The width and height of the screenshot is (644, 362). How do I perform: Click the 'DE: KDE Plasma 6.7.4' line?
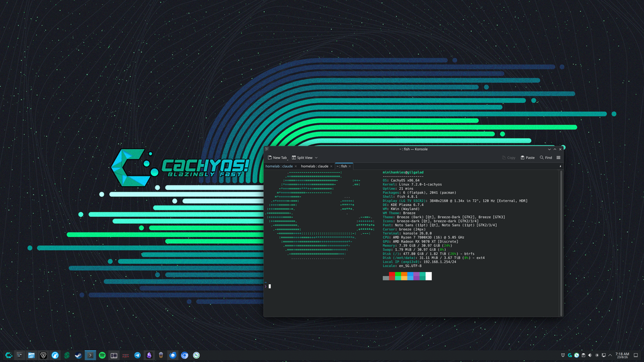403,205
